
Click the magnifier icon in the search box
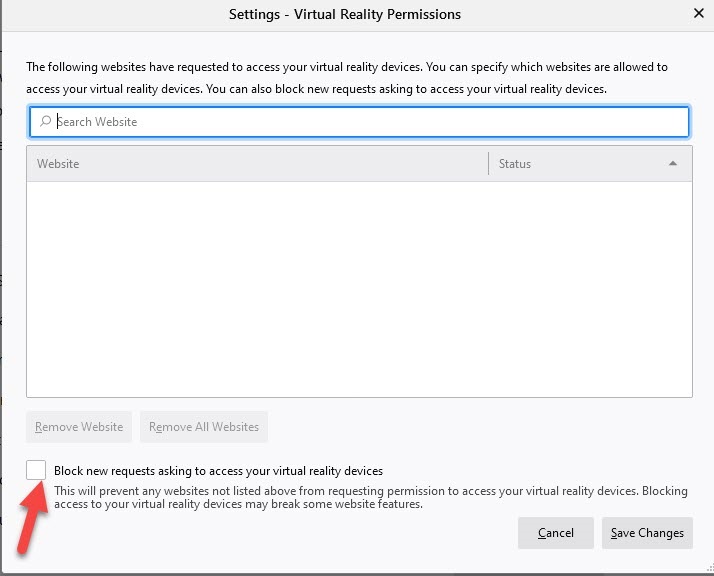(x=45, y=122)
